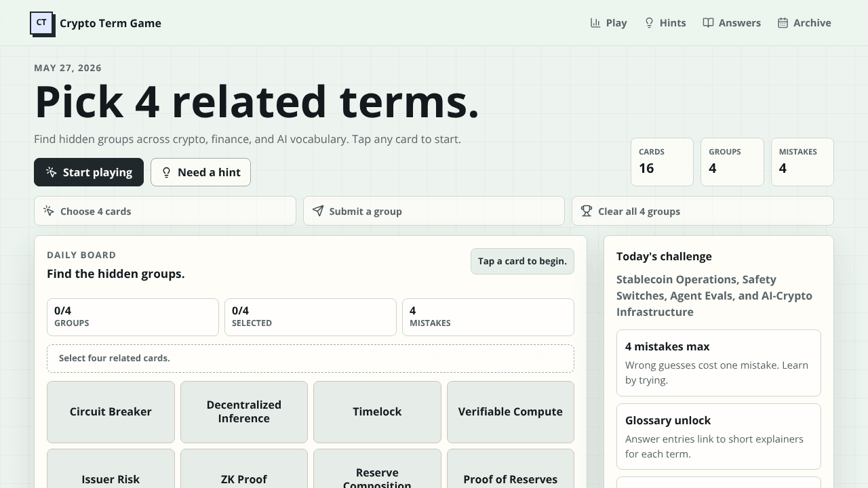Click the trophy icon for Clear all 4 groups
The height and width of the screenshot is (488, 868).
pyautogui.click(x=587, y=211)
